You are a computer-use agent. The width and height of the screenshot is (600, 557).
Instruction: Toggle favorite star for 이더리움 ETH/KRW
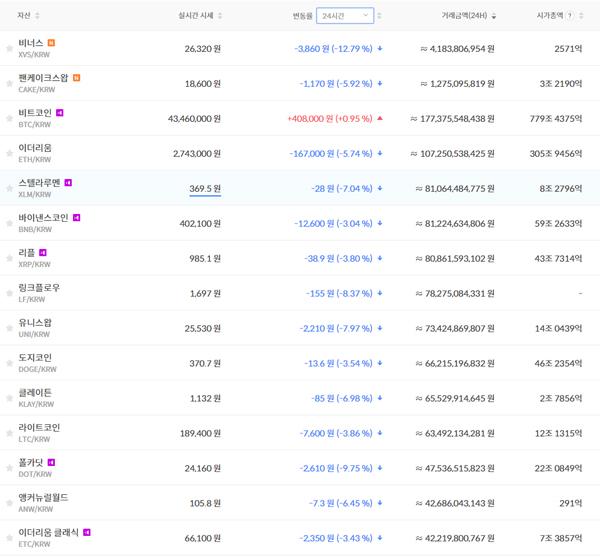coord(10,153)
